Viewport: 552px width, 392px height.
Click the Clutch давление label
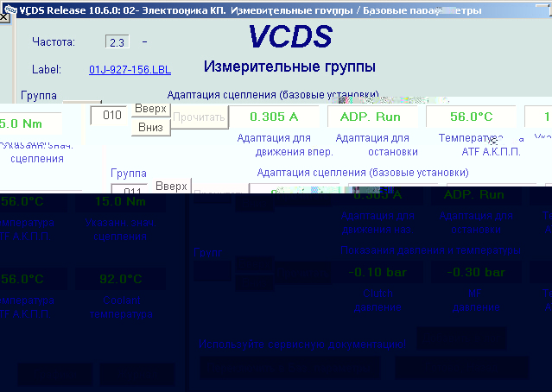378,300
